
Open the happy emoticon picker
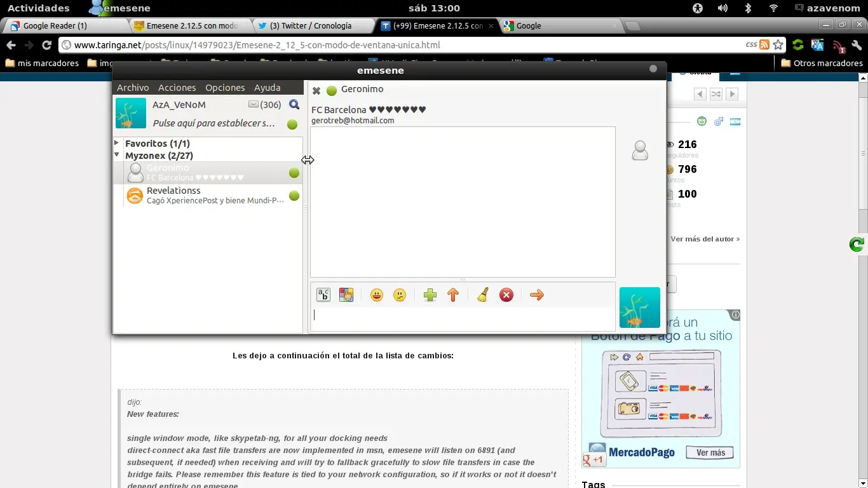(377, 295)
